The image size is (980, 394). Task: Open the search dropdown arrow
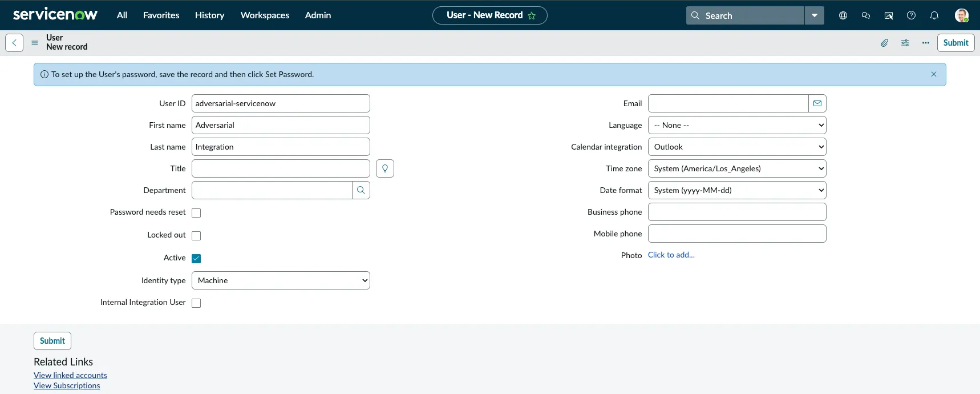click(815, 15)
